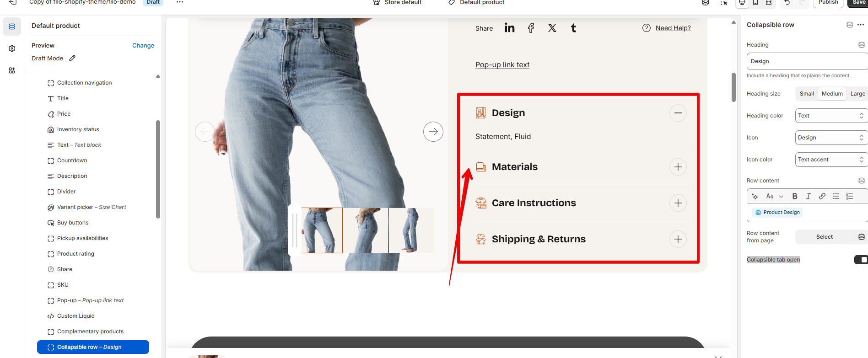Apply italic formatting in Row content
This screenshot has height=358, width=868.
(x=809, y=196)
